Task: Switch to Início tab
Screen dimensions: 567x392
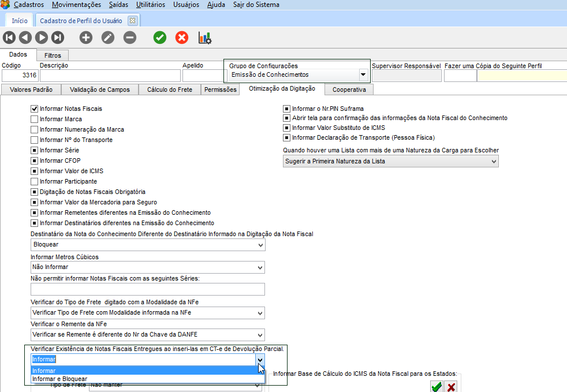Action: [20, 21]
